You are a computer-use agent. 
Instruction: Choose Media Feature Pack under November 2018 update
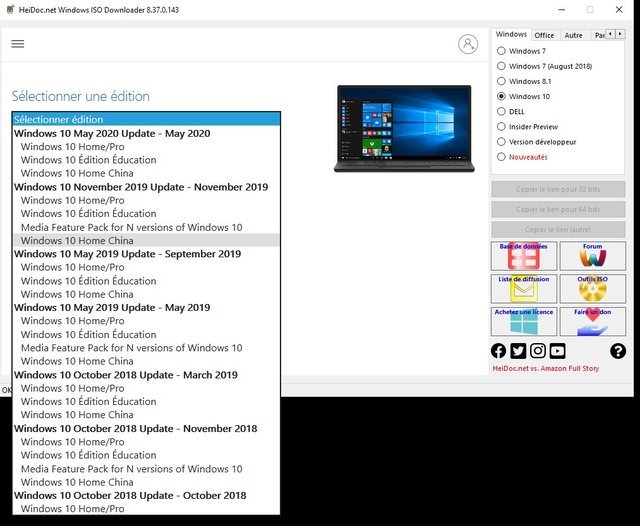(147, 469)
